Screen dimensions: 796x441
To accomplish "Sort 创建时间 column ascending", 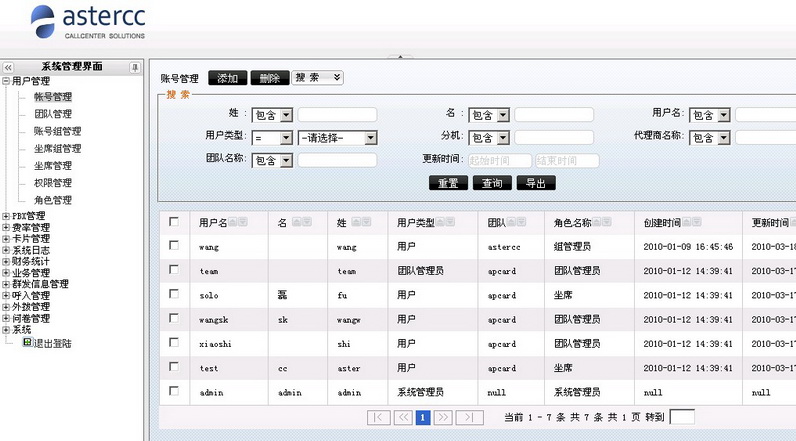I will click(x=686, y=222).
